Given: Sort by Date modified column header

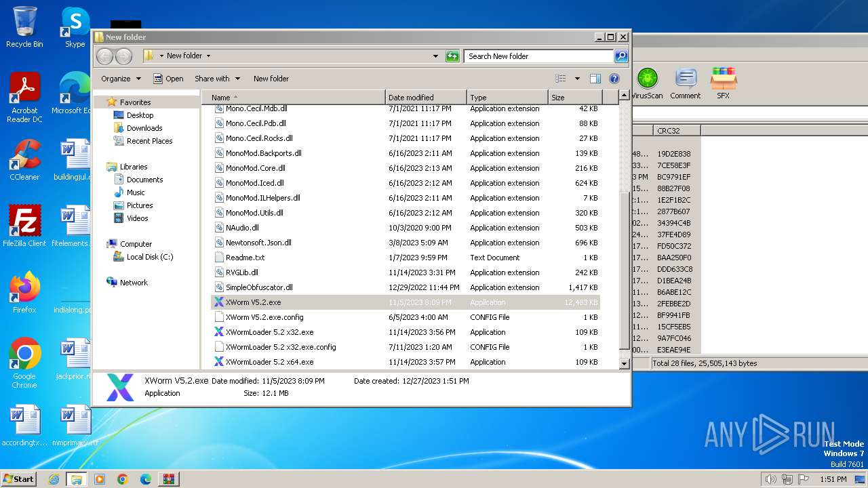Looking at the screenshot, I should (426, 98).
